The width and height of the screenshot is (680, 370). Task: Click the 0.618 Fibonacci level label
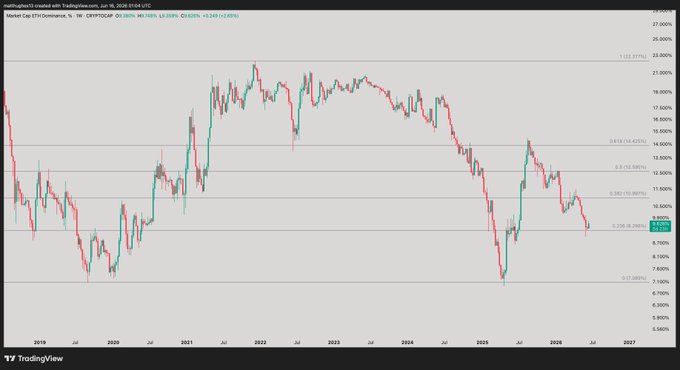click(628, 141)
